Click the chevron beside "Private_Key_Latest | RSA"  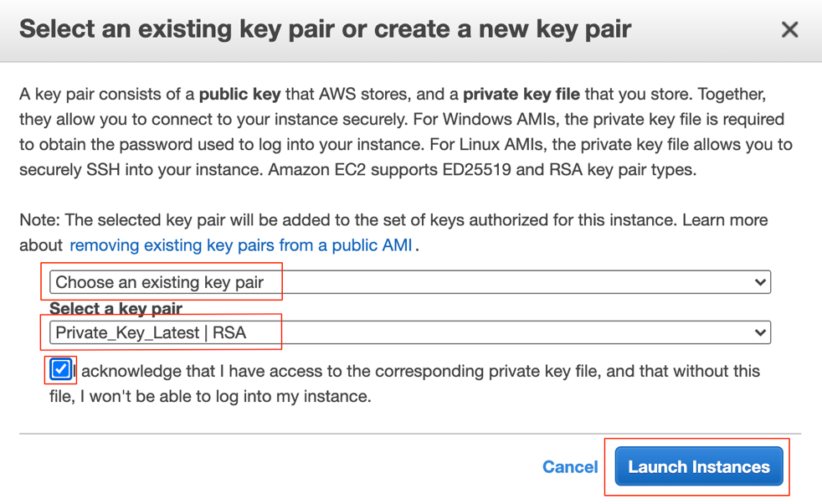(x=760, y=332)
